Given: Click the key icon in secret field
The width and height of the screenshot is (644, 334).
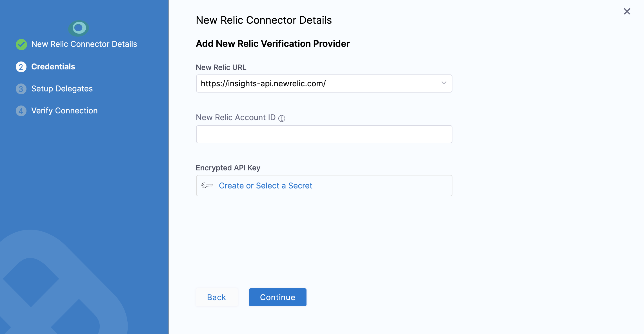Looking at the screenshot, I should coord(207,186).
